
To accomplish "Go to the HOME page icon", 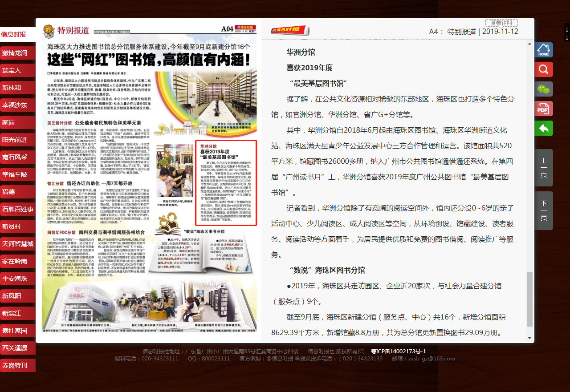I will [544, 50].
